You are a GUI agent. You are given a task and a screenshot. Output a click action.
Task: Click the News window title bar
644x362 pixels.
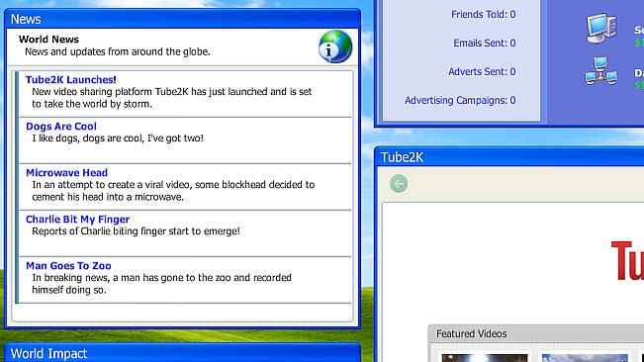(182, 19)
